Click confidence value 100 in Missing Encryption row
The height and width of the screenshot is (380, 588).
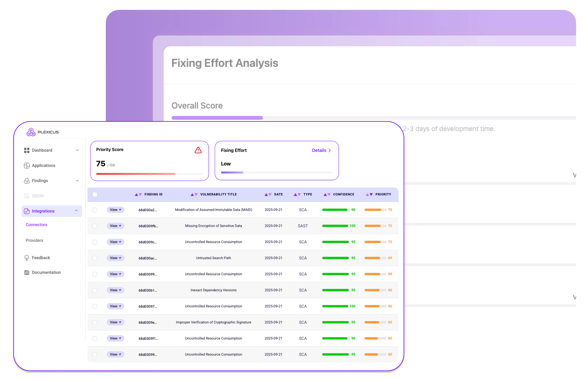[352, 226]
